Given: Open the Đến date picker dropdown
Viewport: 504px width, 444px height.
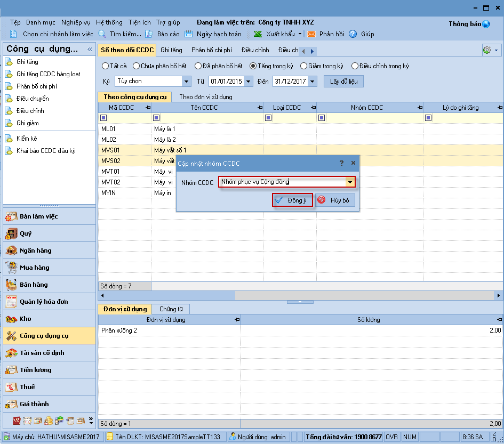Looking at the screenshot, I should click(x=313, y=82).
